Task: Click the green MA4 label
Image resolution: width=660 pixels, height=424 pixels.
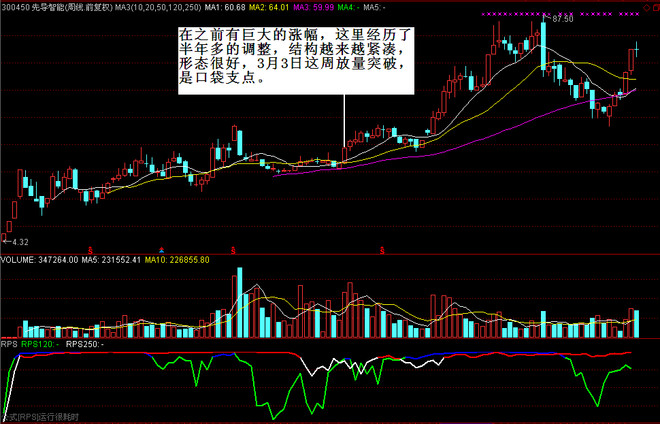Action: pyautogui.click(x=349, y=7)
